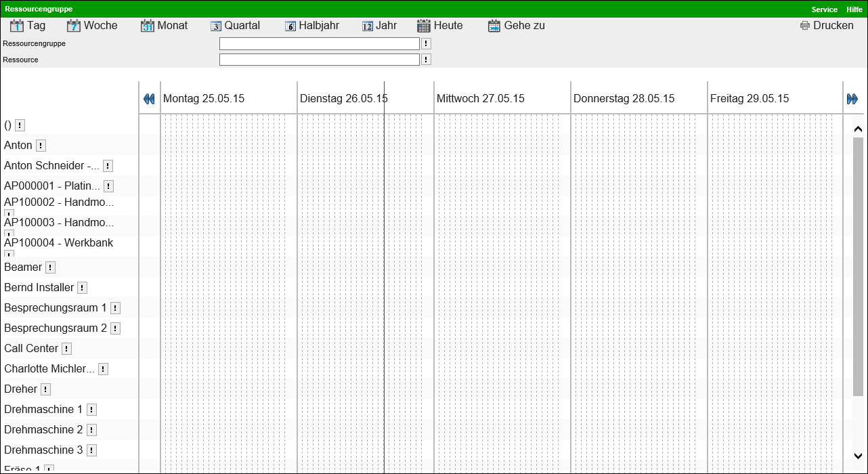Click info button beside Besprechungsraum 2

(x=115, y=328)
